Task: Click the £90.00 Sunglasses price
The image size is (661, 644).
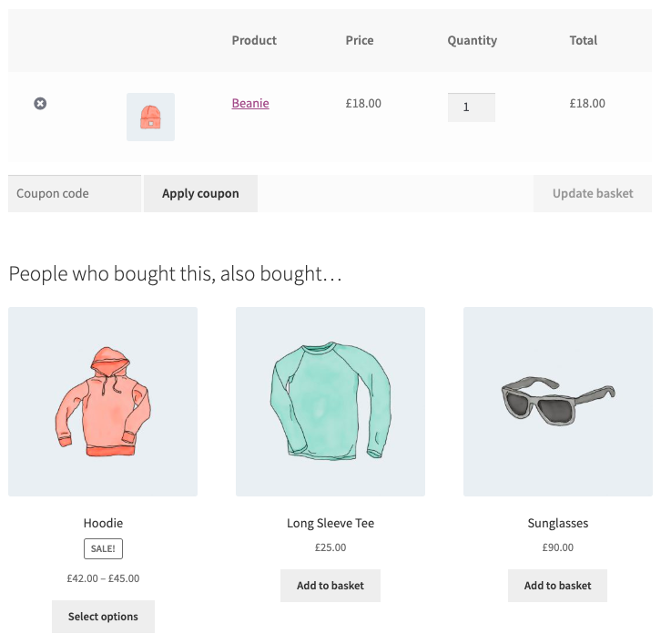Action: point(558,547)
